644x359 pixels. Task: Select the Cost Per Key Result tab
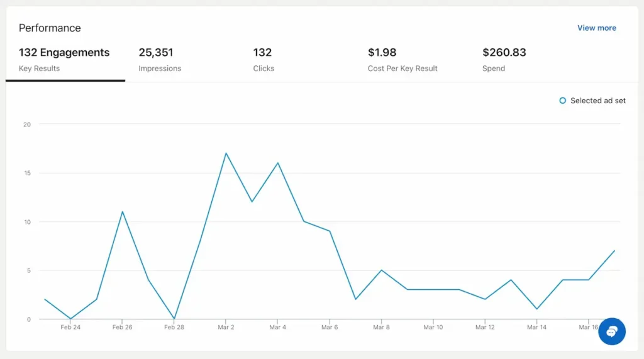[402, 60]
